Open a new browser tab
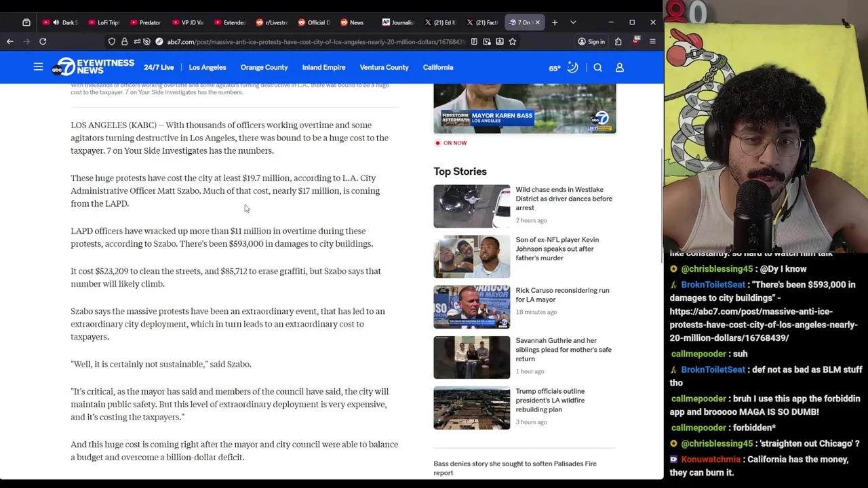Viewport: 868px width, 488px height. tap(555, 22)
